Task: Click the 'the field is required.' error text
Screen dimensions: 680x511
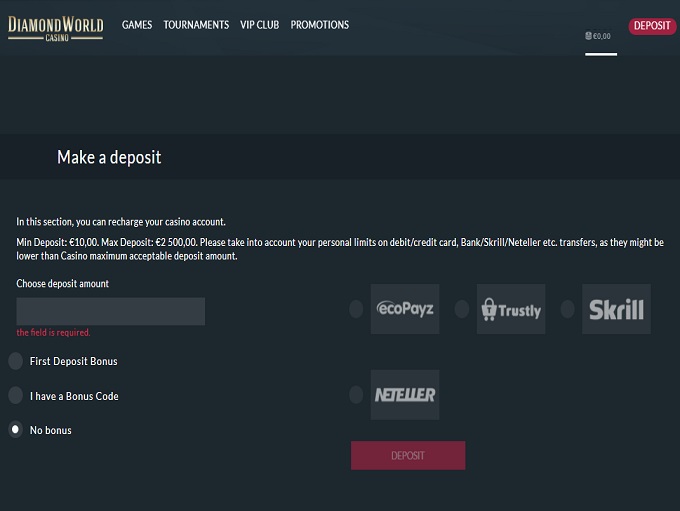Action: pos(53,333)
